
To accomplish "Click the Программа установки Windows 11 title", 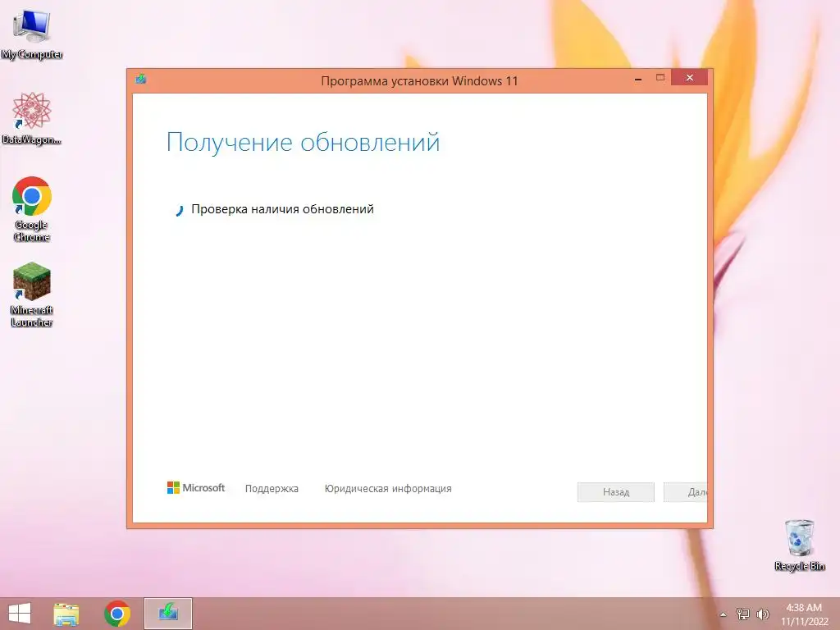I will (x=419, y=81).
